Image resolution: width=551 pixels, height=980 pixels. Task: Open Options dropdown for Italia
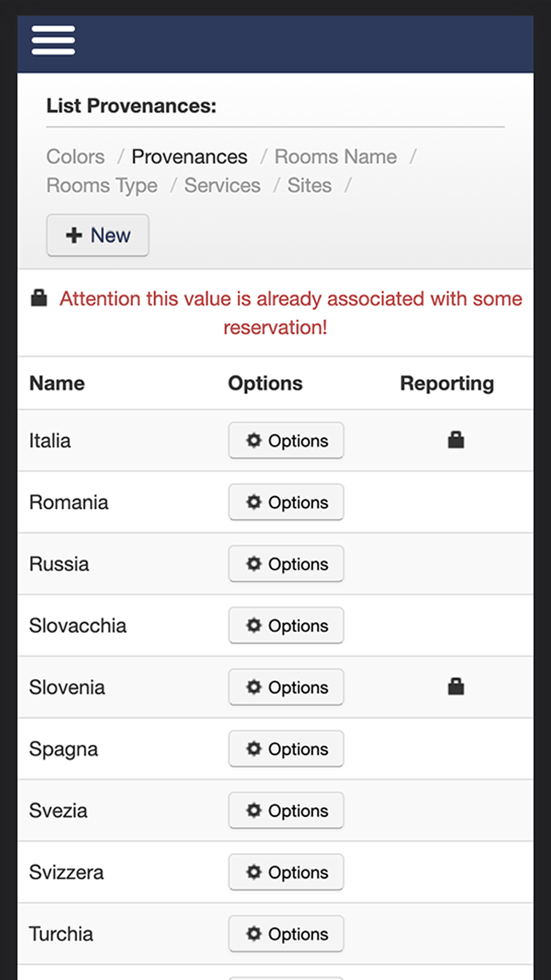pos(286,440)
